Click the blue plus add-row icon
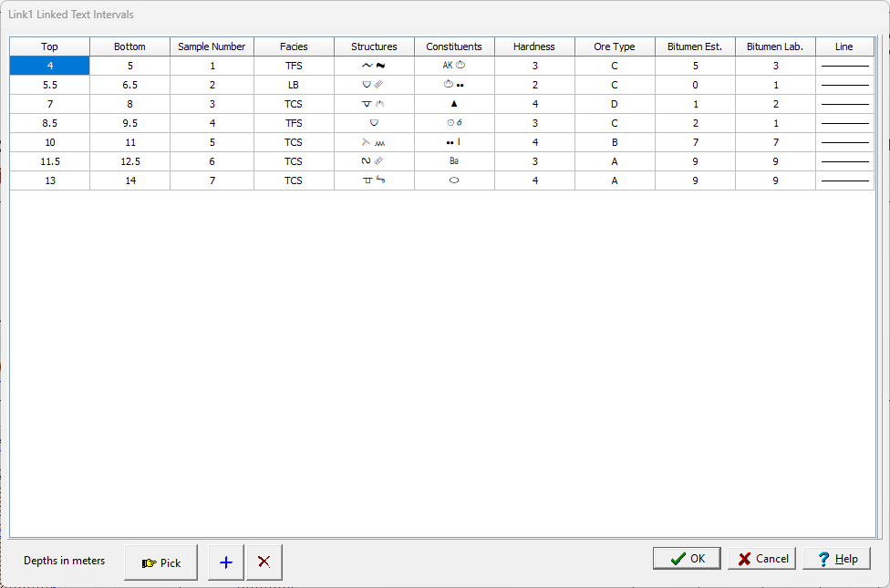890x588 pixels. point(226,562)
